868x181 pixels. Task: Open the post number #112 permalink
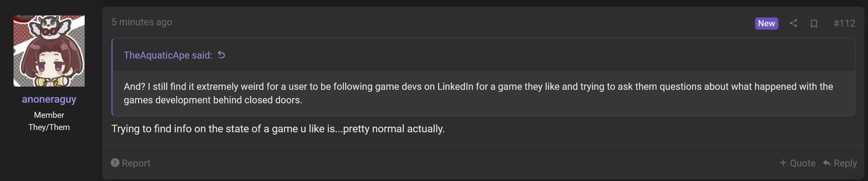844,24
